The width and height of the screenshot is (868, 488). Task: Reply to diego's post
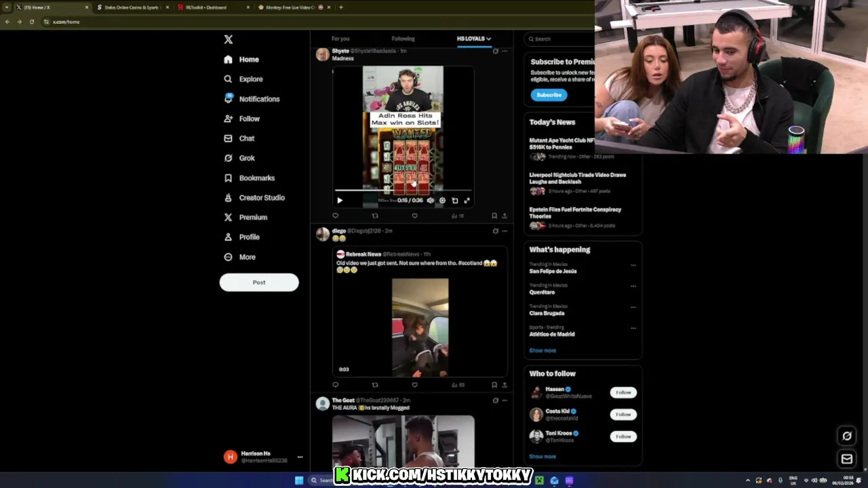pos(335,384)
